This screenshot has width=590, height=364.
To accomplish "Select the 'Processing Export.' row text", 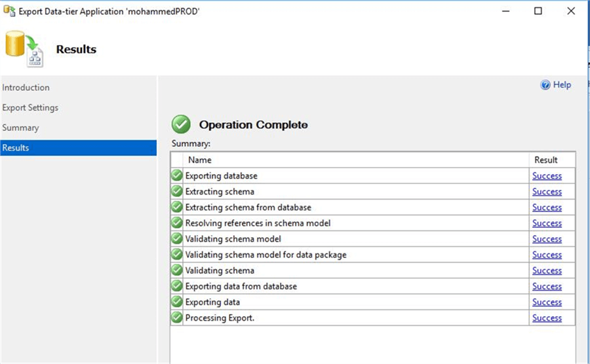I will pos(220,318).
